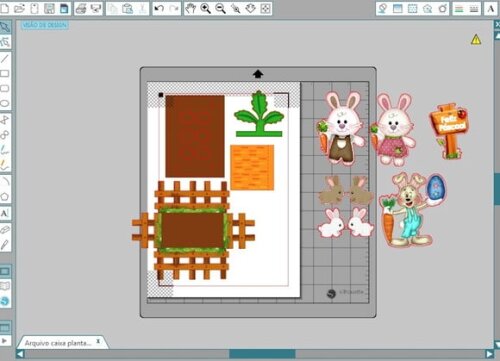Select the Polygon drawing tool
Viewport: 500px width, 361px height.
click(x=5, y=120)
